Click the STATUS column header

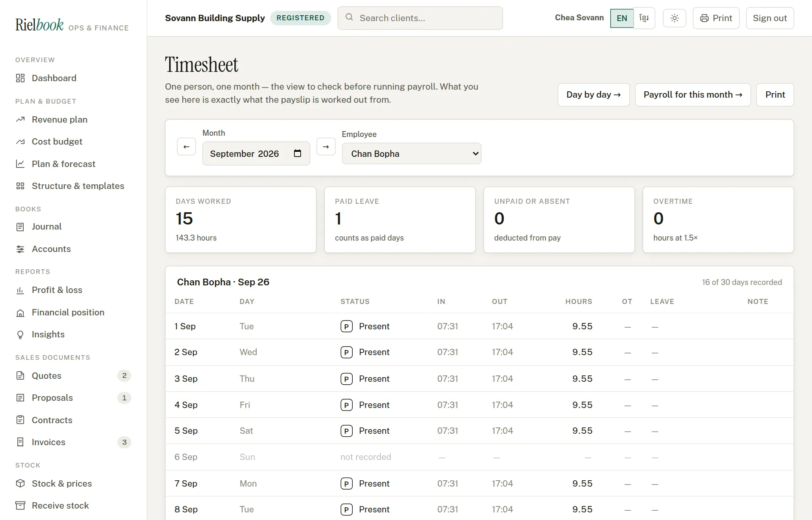pos(355,302)
